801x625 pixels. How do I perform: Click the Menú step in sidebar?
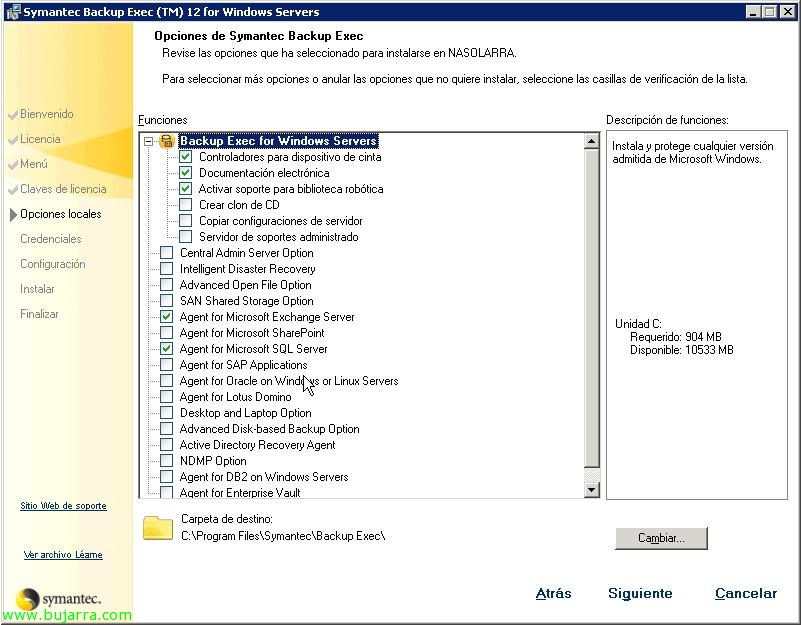pos(34,164)
